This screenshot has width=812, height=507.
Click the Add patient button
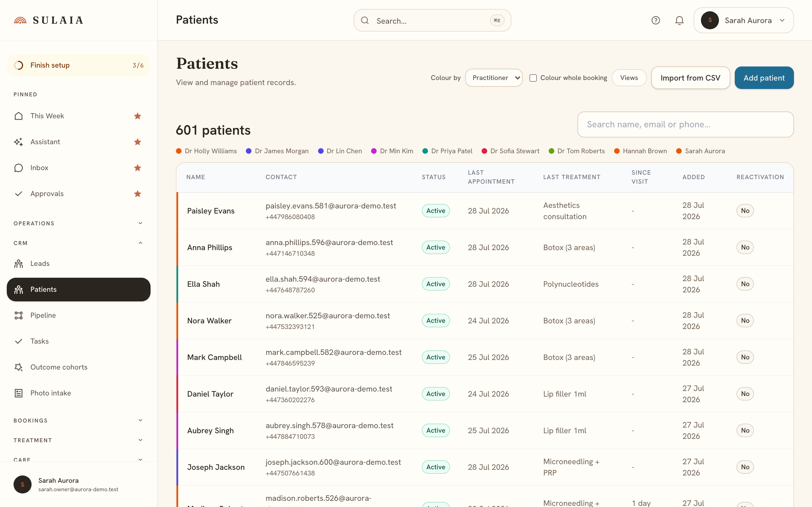click(764, 78)
